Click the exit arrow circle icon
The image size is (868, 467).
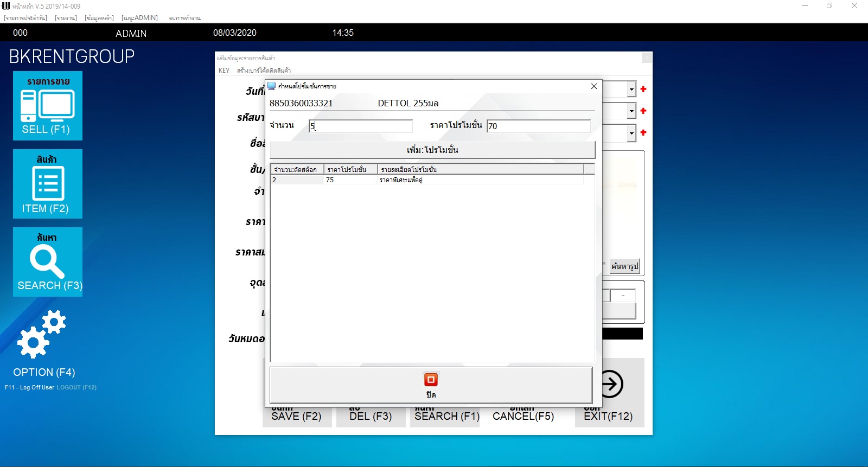[611, 384]
